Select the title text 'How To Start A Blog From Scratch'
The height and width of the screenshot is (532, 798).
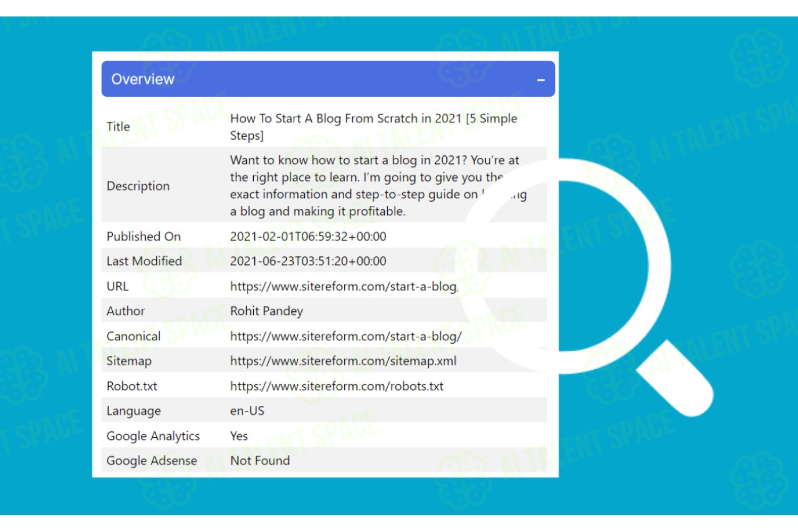(373, 127)
